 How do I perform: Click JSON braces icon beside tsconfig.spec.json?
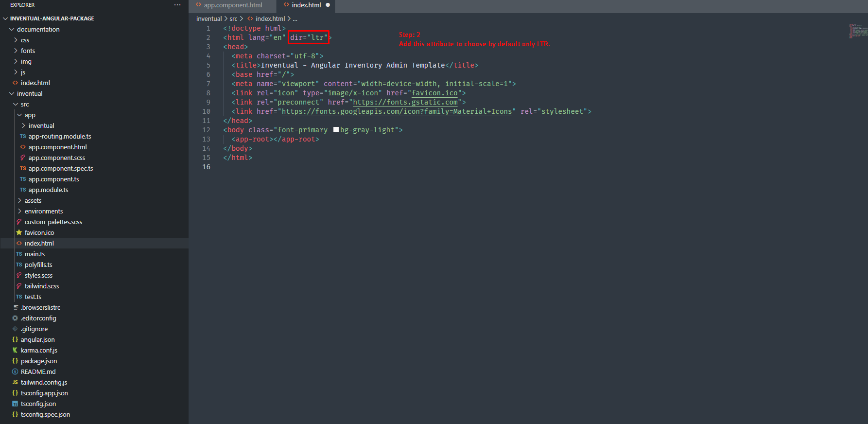pyautogui.click(x=15, y=414)
